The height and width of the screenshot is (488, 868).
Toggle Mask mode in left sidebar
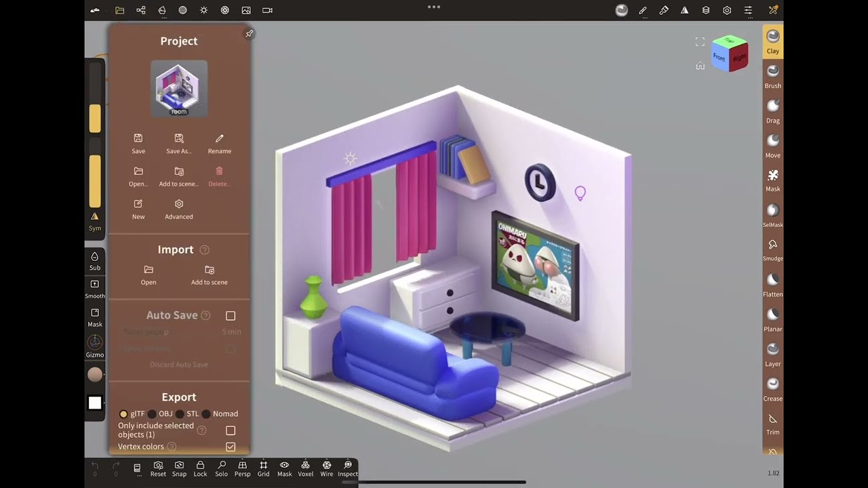(x=95, y=318)
